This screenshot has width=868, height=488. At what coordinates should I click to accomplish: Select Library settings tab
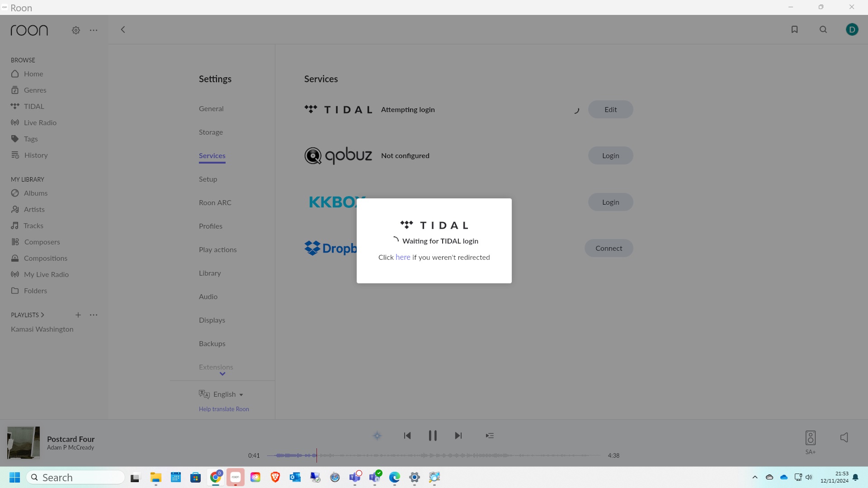[x=210, y=273]
